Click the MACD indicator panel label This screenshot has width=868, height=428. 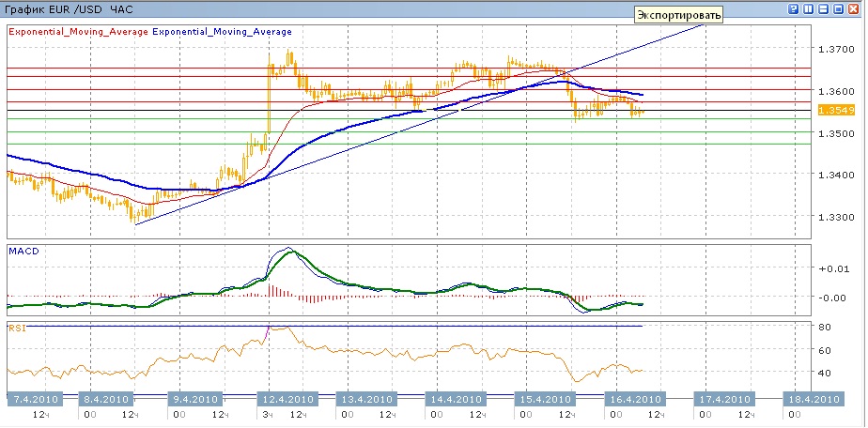(x=23, y=252)
